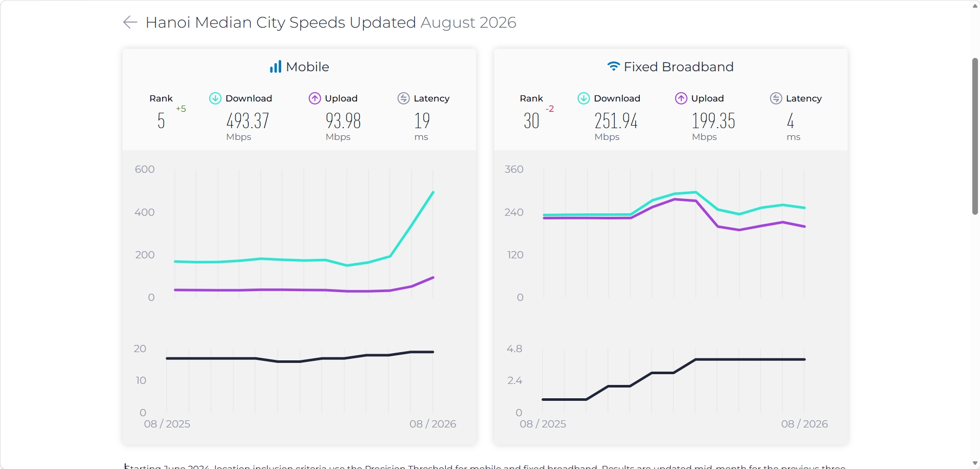The width and height of the screenshot is (980, 469).
Task: Click the Fixed Broadband Upload arrow icon
Action: click(x=681, y=98)
